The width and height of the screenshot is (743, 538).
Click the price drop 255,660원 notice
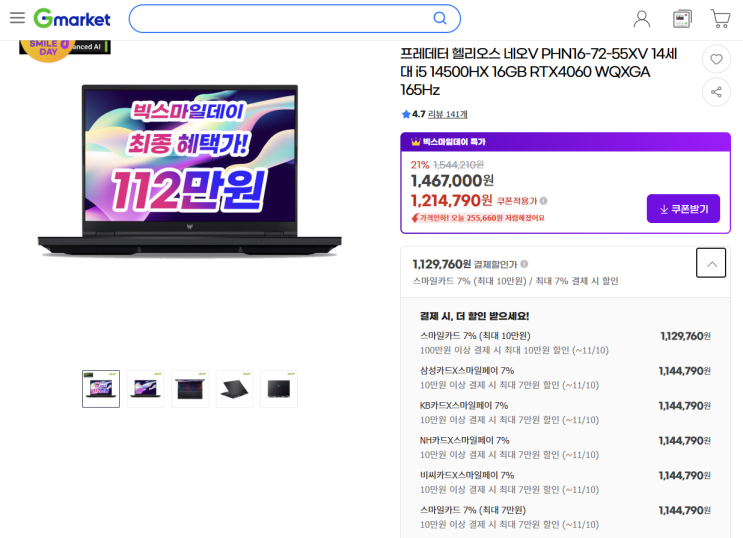click(478, 218)
